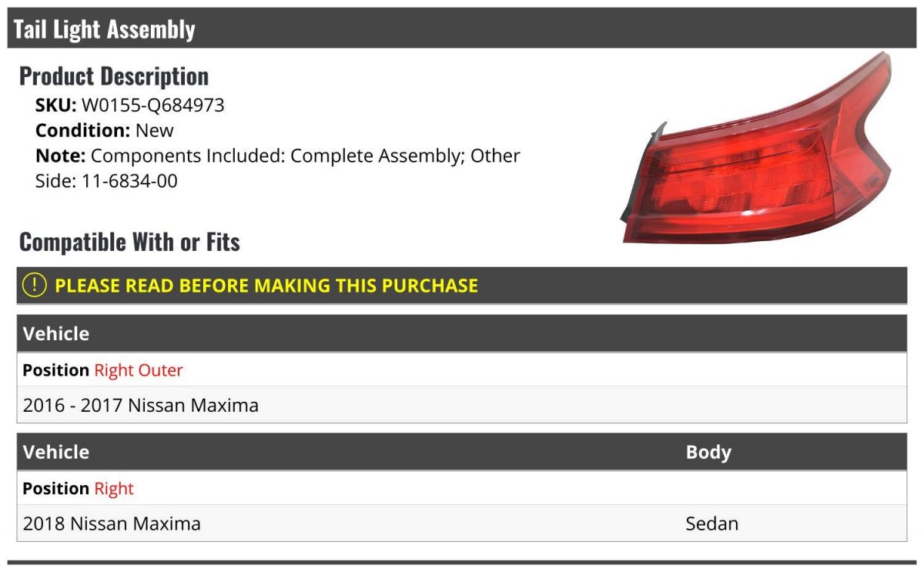Click the PLEASE READ BEFORE MAKING THIS PURCHASE banner

(462, 286)
